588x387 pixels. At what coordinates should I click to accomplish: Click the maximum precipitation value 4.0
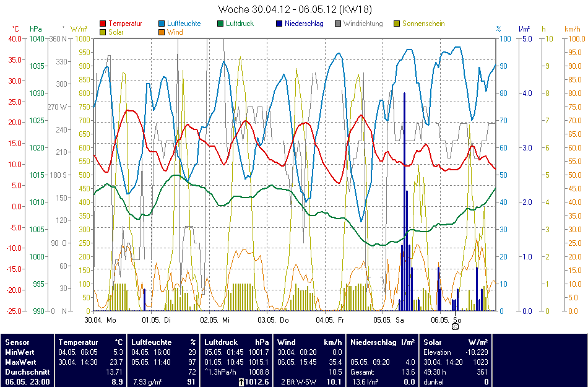tap(410, 362)
